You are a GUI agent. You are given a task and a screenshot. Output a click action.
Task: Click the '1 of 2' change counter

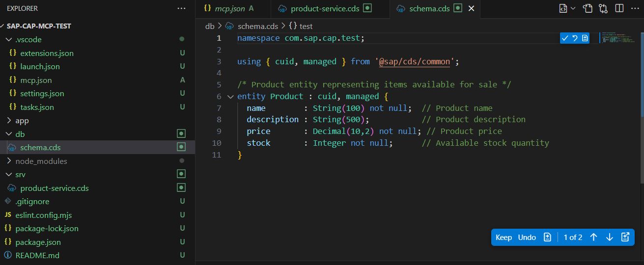coord(573,238)
